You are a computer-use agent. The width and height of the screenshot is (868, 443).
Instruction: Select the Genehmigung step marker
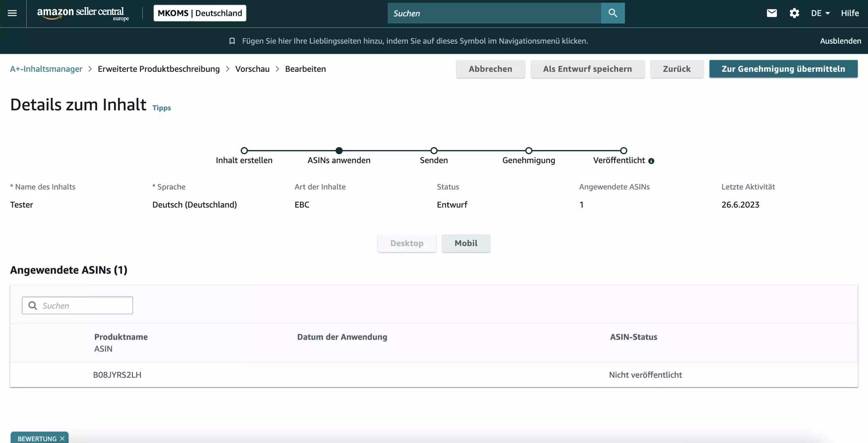[529, 151]
